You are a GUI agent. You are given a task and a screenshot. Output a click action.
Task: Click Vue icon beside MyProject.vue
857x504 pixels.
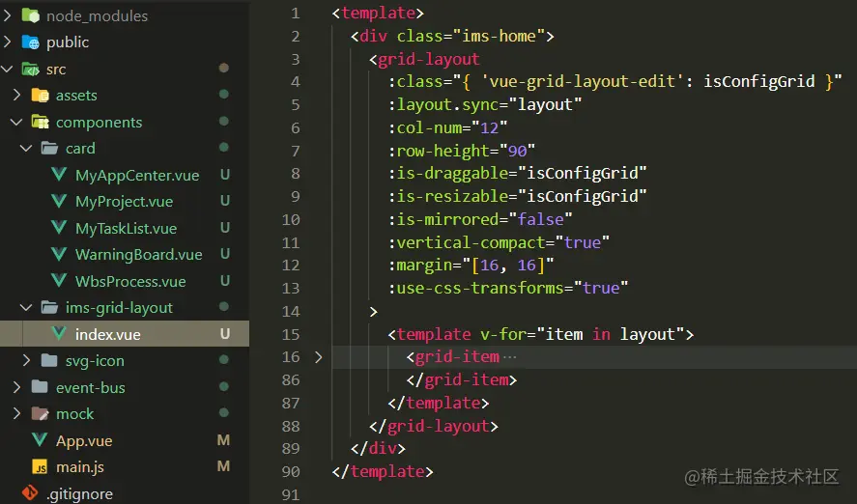(59, 201)
